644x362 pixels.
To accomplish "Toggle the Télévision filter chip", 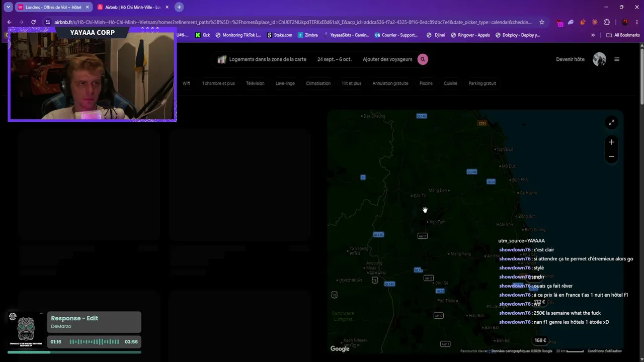I will pyautogui.click(x=255, y=83).
